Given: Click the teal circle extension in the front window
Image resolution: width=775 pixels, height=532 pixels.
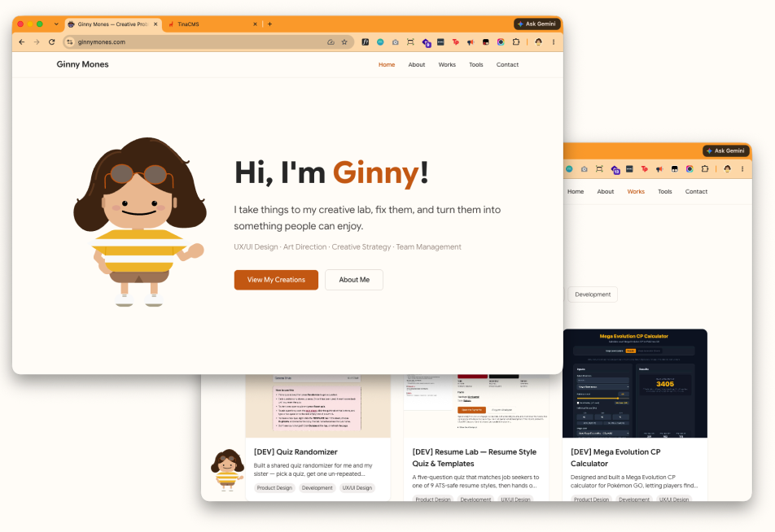Looking at the screenshot, I should pyautogui.click(x=380, y=42).
